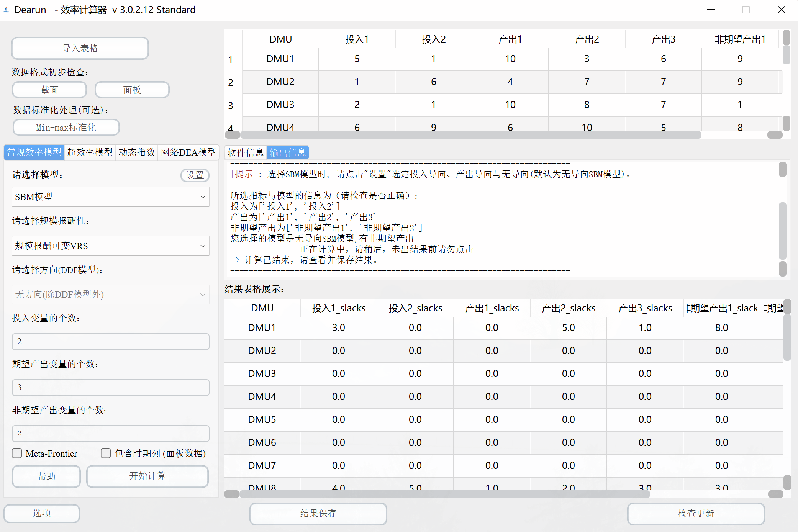Open the 网络DEA模型 tab

[188, 152]
